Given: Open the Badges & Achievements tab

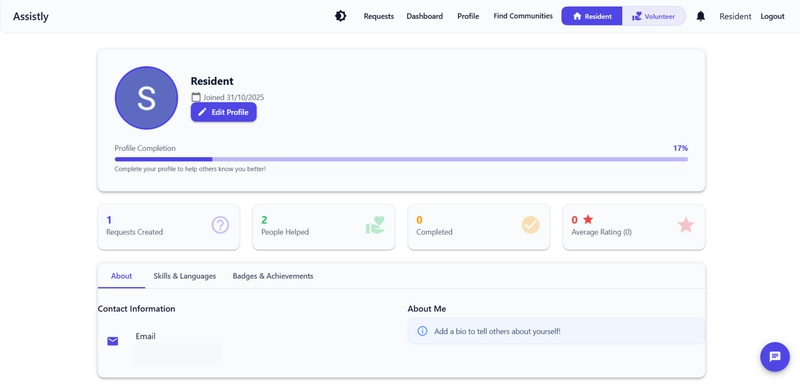Looking at the screenshot, I should point(273,276).
